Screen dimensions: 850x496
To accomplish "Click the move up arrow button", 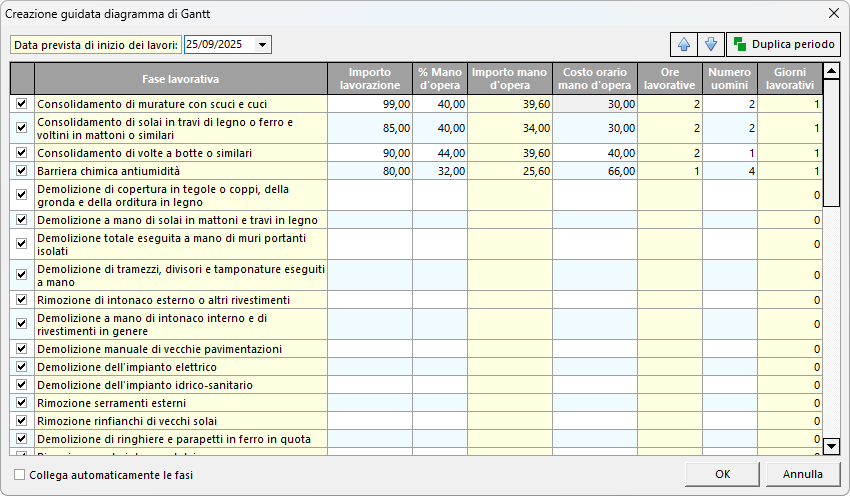I will [x=684, y=44].
